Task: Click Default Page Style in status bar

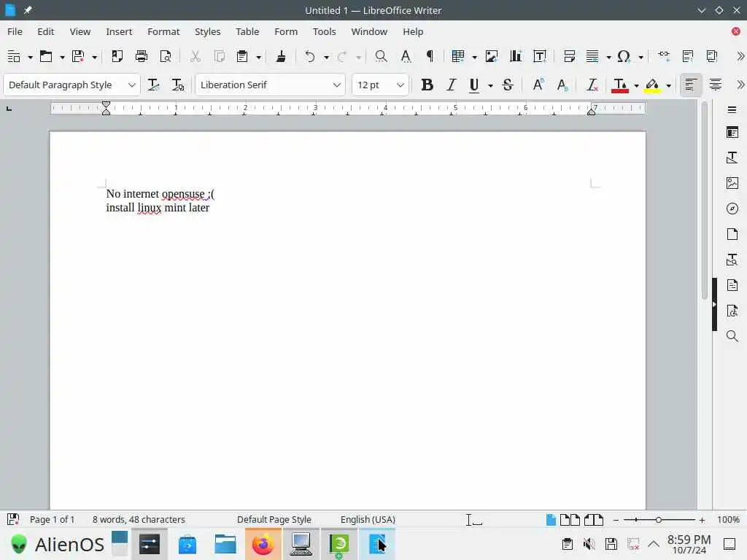Action: 274,519
